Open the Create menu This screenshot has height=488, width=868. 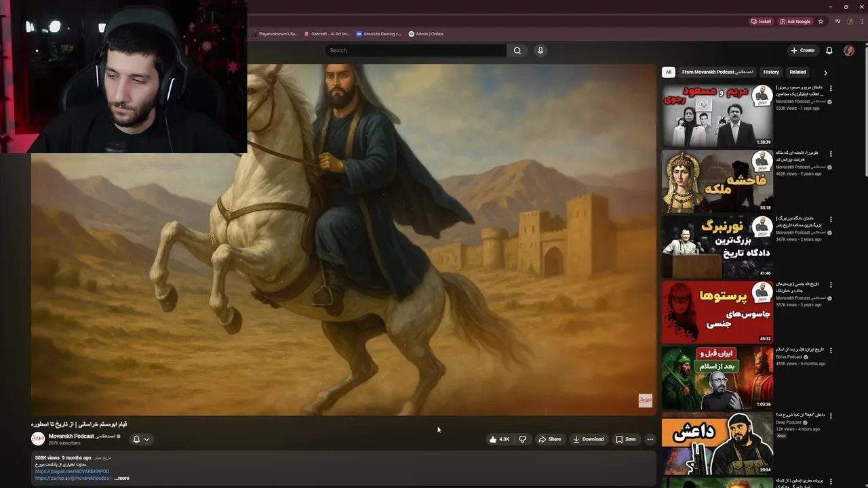coord(802,50)
